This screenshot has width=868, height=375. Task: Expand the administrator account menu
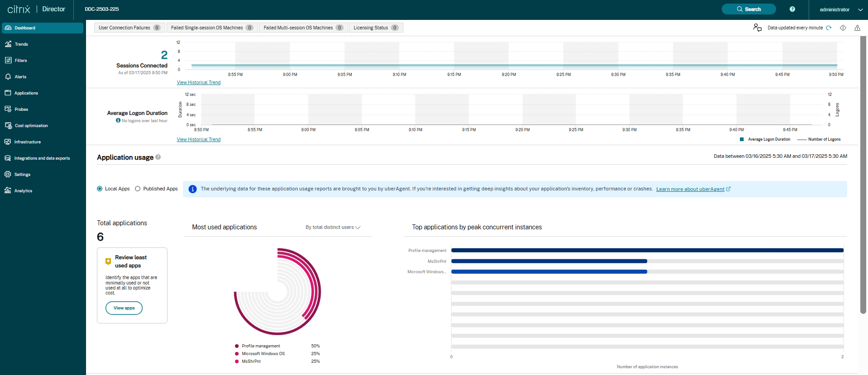tap(840, 9)
